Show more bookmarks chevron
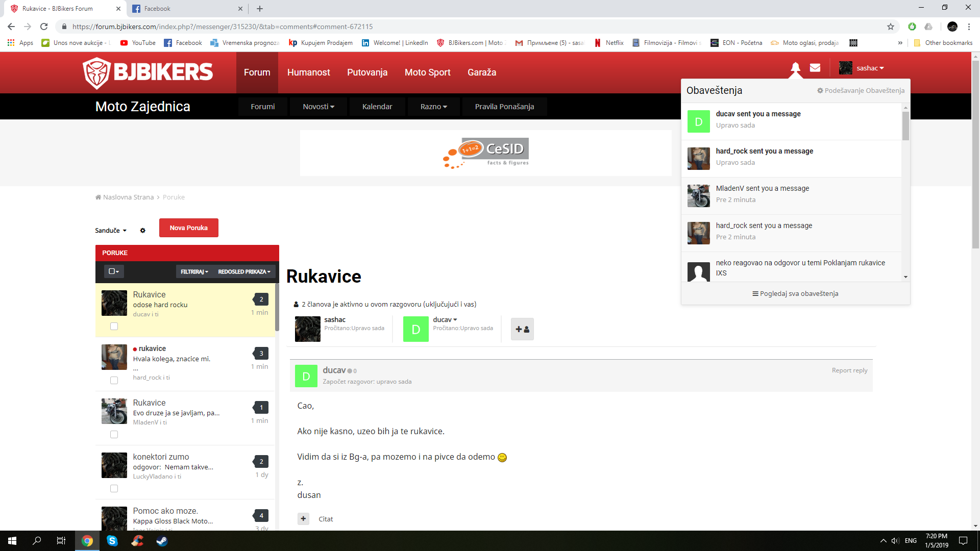Viewport: 980px width, 551px height. (x=900, y=43)
